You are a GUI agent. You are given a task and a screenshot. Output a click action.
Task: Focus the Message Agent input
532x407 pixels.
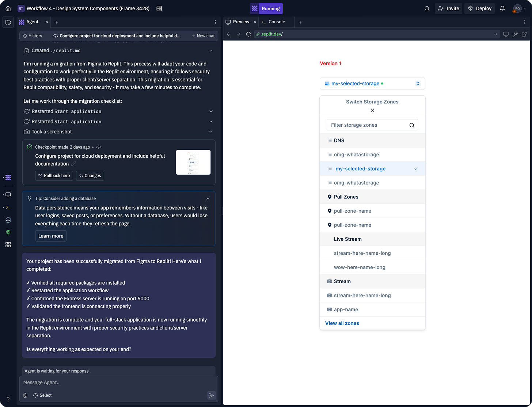click(x=119, y=383)
